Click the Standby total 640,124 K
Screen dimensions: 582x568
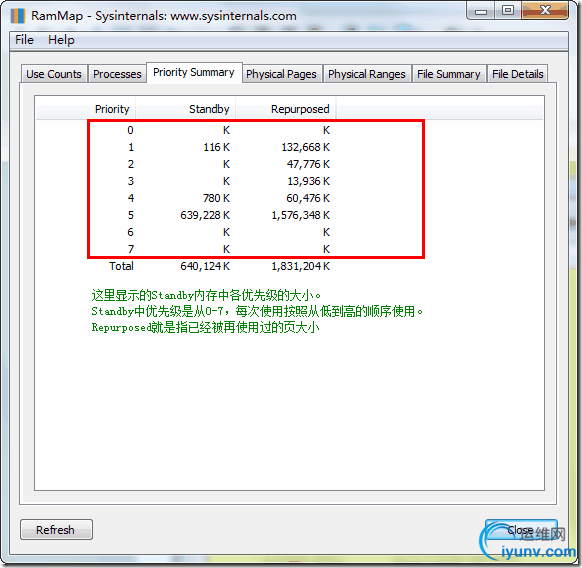click(x=205, y=266)
